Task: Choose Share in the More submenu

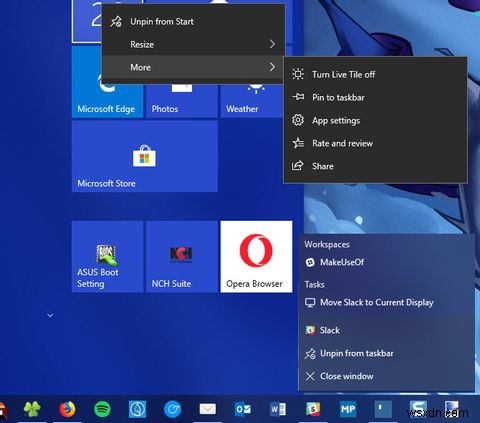Action: pos(375,166)
